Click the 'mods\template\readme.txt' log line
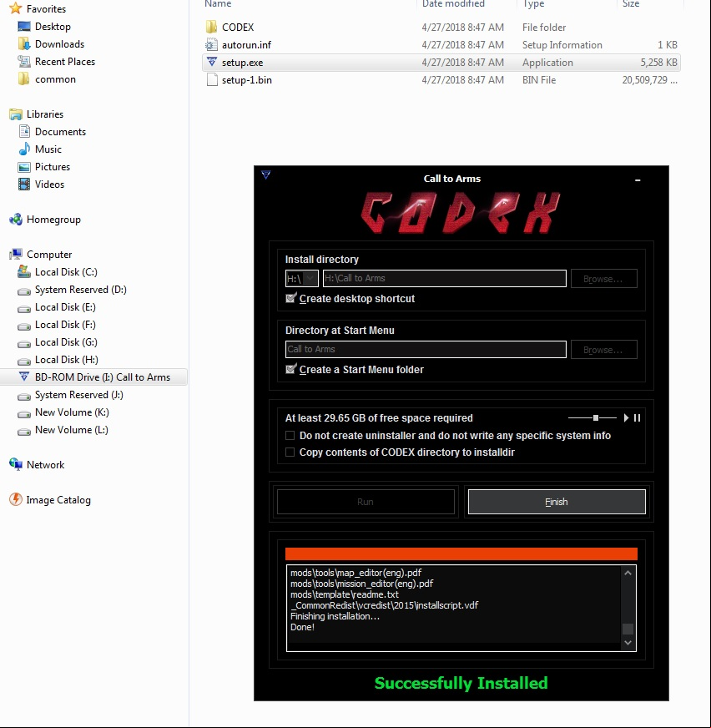The width and height of the screenshot is (711, 728). 345,594
